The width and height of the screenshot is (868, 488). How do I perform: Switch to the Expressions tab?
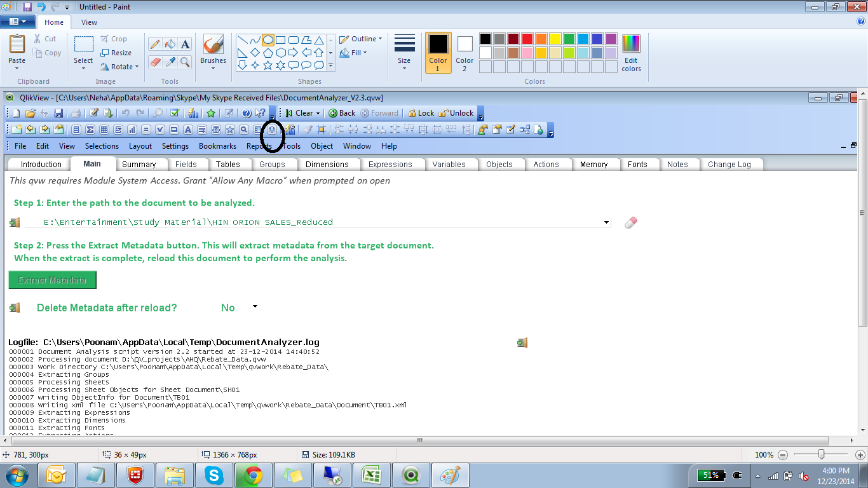pos(390,164)
